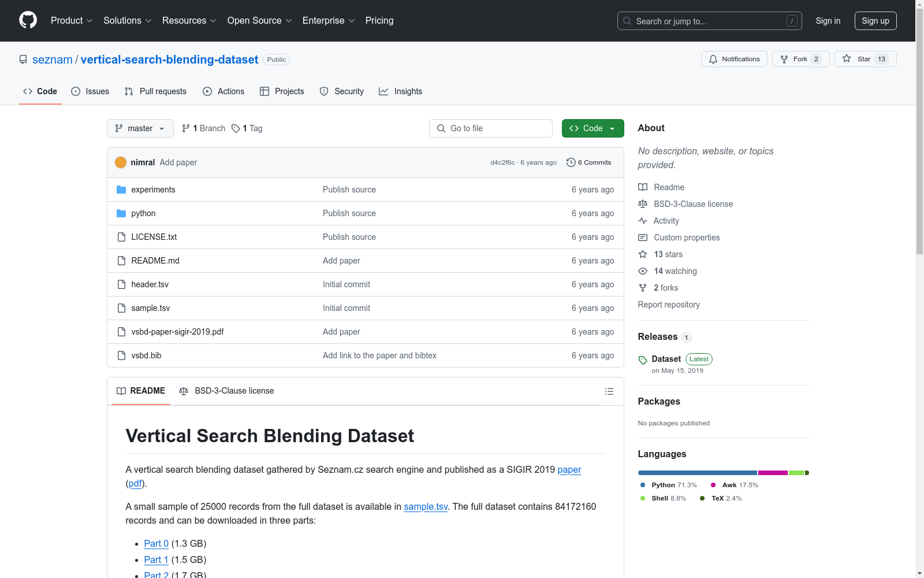Expand the Product menu
The width and height of the screenshot is (924, 578).
[x=72, y=21]
